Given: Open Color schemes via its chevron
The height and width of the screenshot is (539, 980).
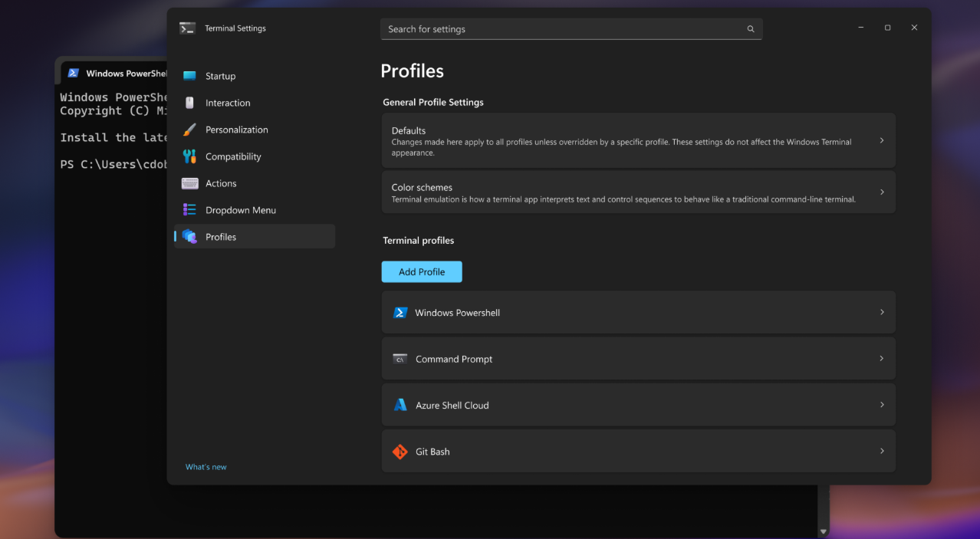Looking at the screenshot, I should (881, 192).
